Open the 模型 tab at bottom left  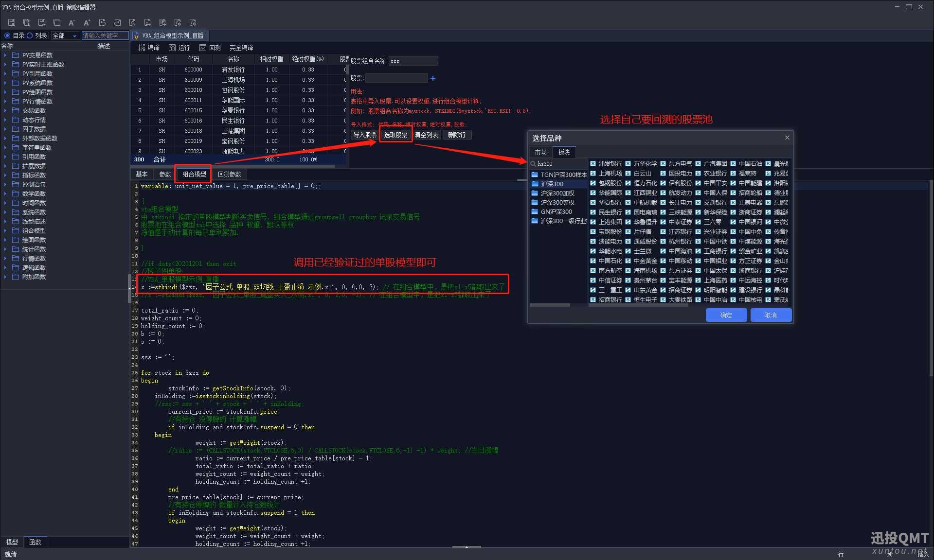click(x=12, y=542)
